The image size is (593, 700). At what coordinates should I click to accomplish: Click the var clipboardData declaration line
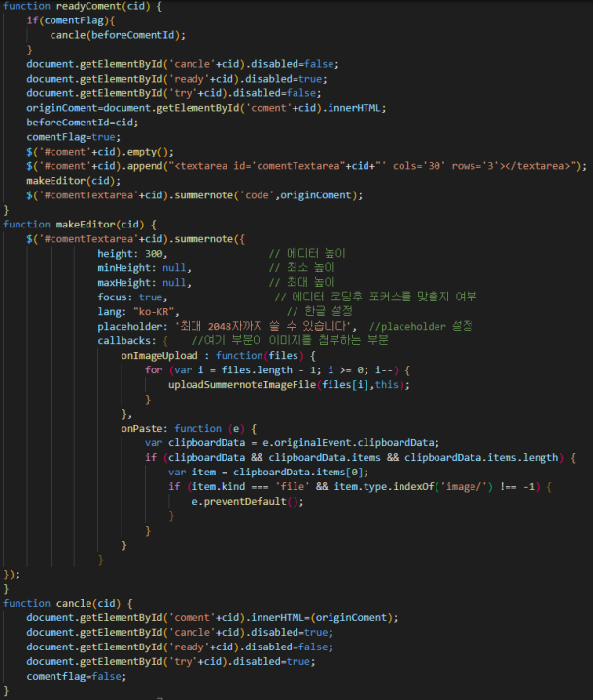pyautogui.click(x=292, y=443)
